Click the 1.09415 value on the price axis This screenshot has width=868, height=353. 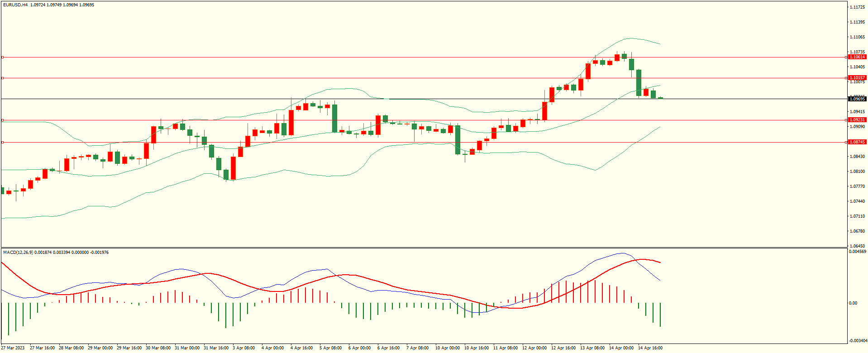pyautogui.click(x=858, y=112)
